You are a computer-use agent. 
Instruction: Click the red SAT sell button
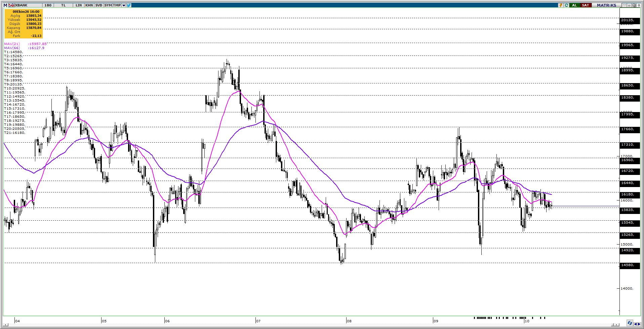(586, 5)
